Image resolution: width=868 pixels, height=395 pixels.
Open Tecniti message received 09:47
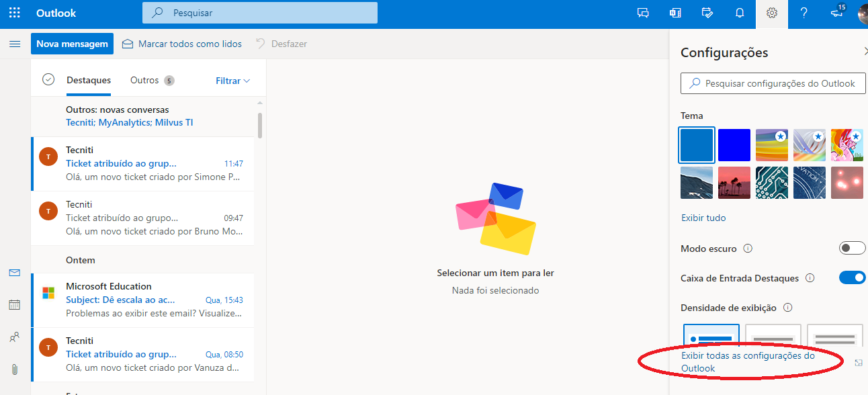(x=143, y=218)
